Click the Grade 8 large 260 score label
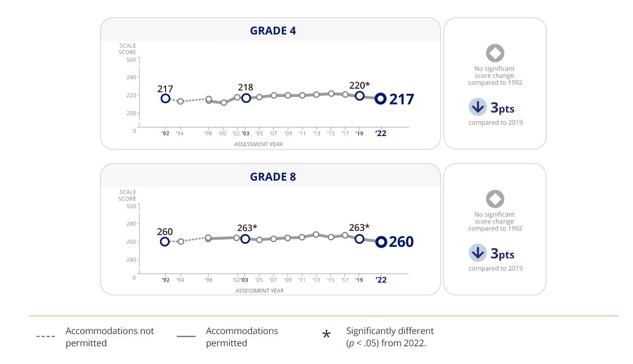The width and height of the screenshot is (633, 364). [x=401, y=242]
